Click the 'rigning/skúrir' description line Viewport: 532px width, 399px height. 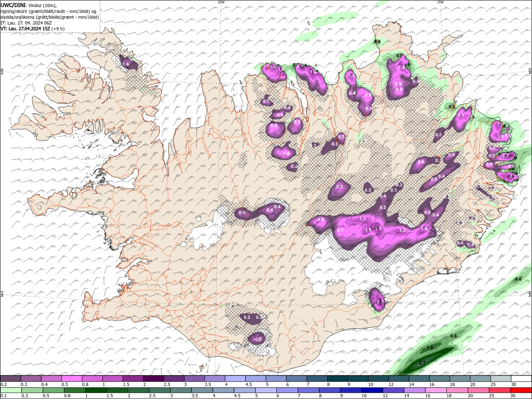[49, 11]
